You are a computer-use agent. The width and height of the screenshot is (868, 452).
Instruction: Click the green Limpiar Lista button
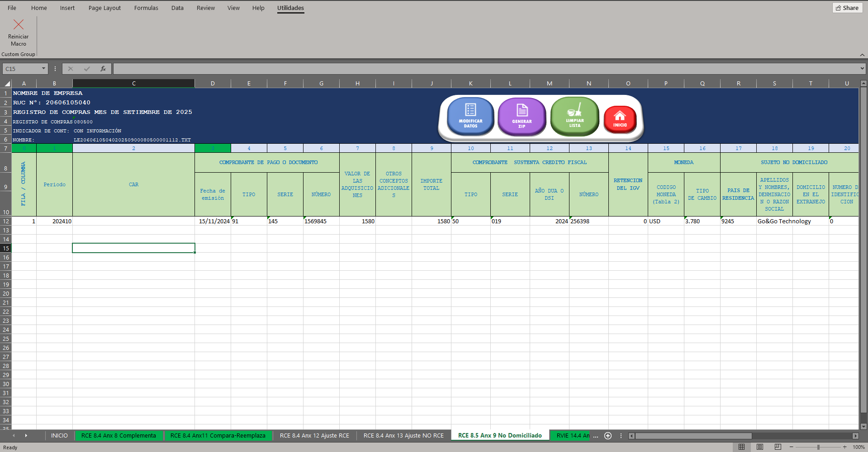pos(574,116)
